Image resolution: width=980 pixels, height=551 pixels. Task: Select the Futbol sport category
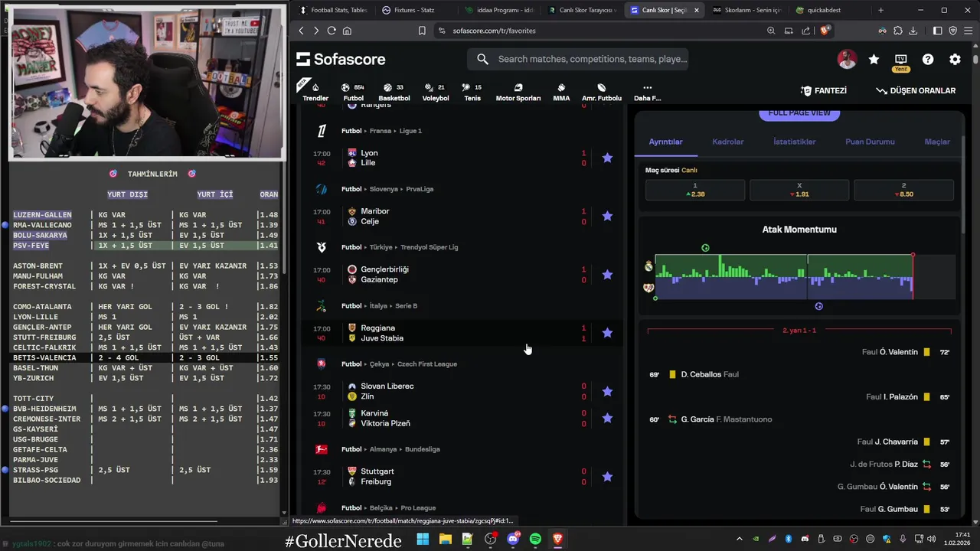353,92
